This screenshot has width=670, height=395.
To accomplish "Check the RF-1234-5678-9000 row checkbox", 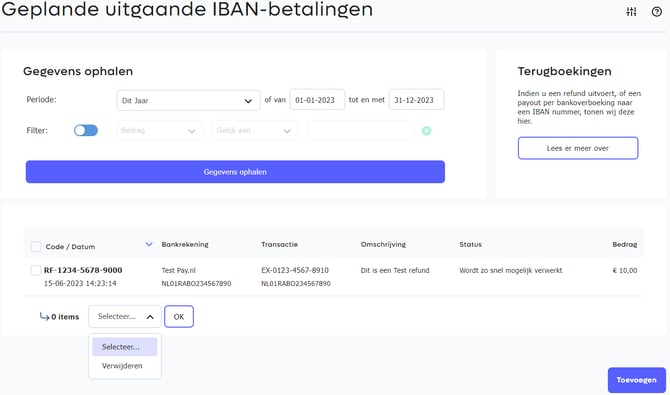I will point(36,270).
